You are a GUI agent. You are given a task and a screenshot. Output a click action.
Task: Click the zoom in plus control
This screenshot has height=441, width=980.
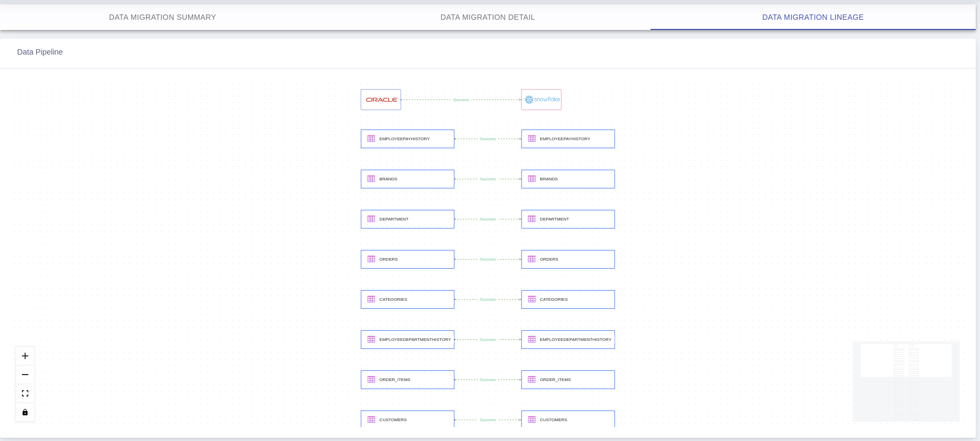click(x=25, y=356)
